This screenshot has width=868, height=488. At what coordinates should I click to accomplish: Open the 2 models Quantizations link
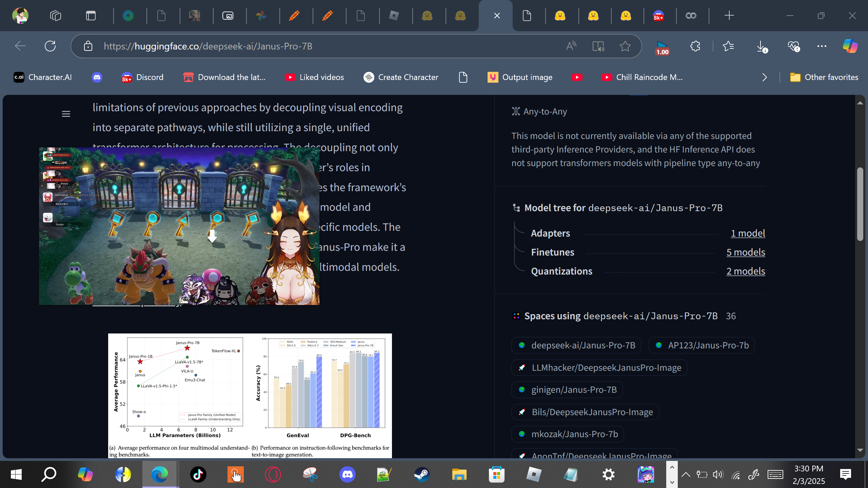pos(746,271)
